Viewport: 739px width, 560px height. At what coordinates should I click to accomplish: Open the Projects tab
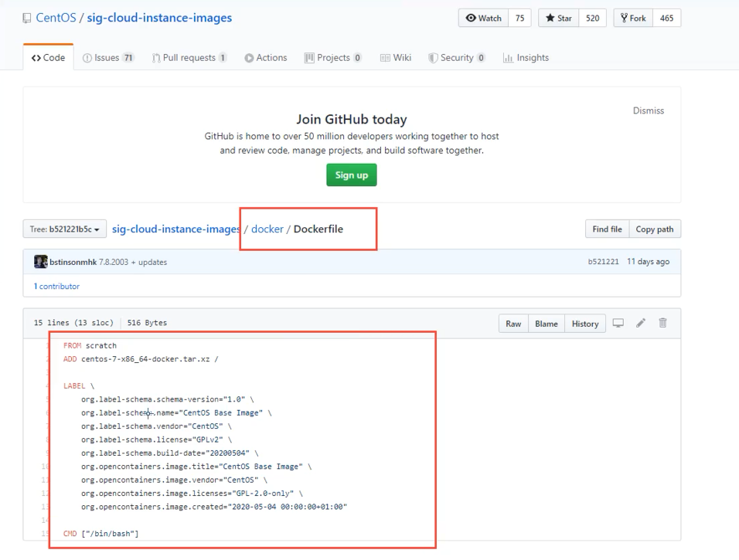[332, 57]
